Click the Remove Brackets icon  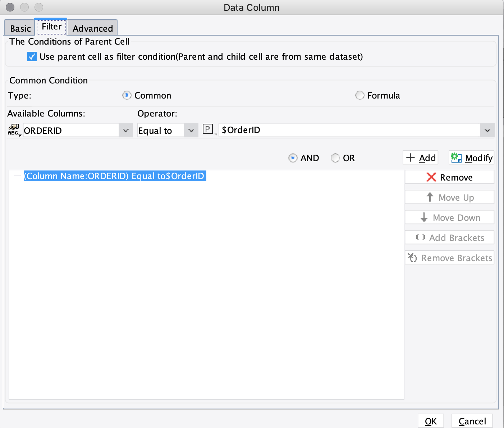point(412,258)
